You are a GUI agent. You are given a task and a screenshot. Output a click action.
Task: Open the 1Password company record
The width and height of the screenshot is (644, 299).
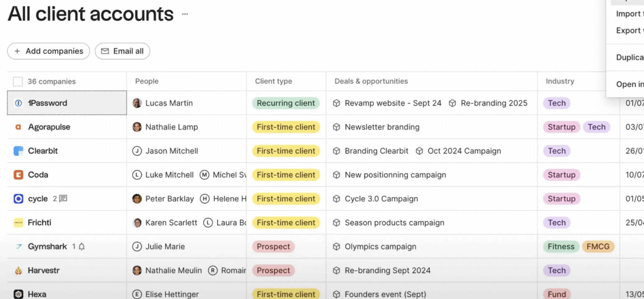click(x=48, y=103)
